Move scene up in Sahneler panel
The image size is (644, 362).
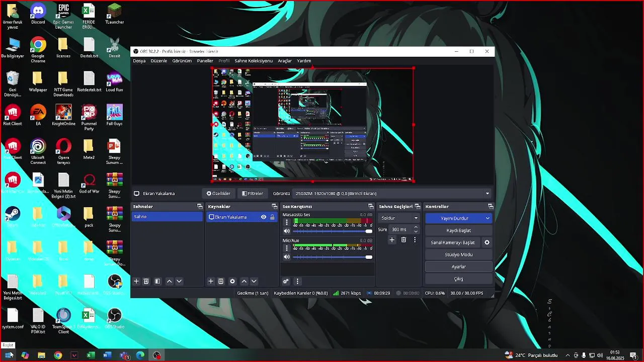pos(169,282)
